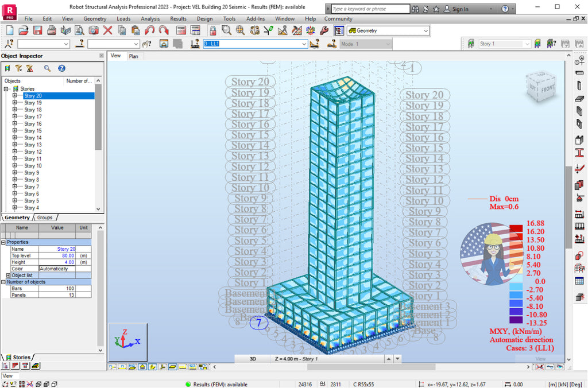Open the Calculator tool from the toolbar

point(180,31)
